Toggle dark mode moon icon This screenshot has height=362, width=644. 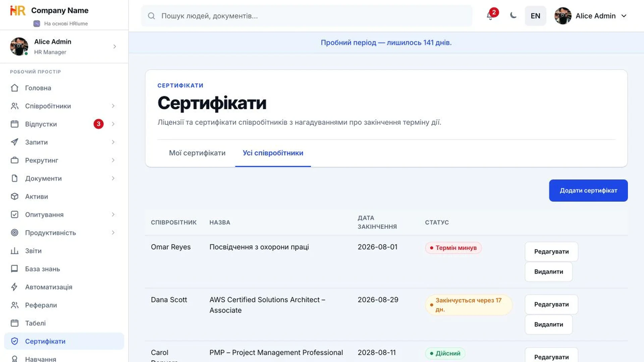tap(513, 15)
